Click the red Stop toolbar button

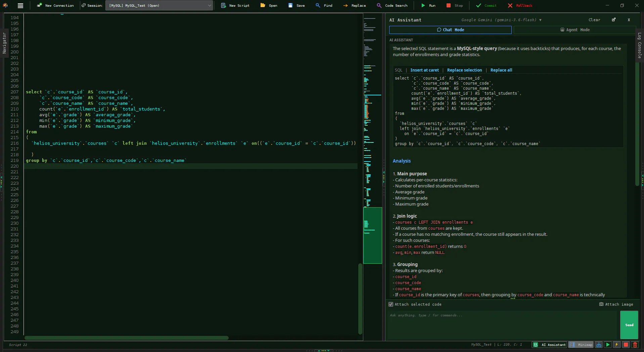click(455, 5)
